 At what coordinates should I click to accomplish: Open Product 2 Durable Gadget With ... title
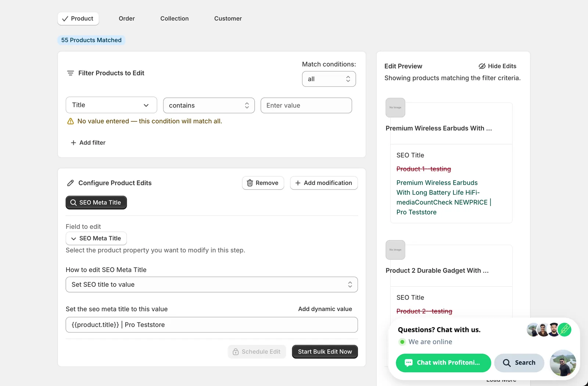pyautogui.click(x=437, y=271)
